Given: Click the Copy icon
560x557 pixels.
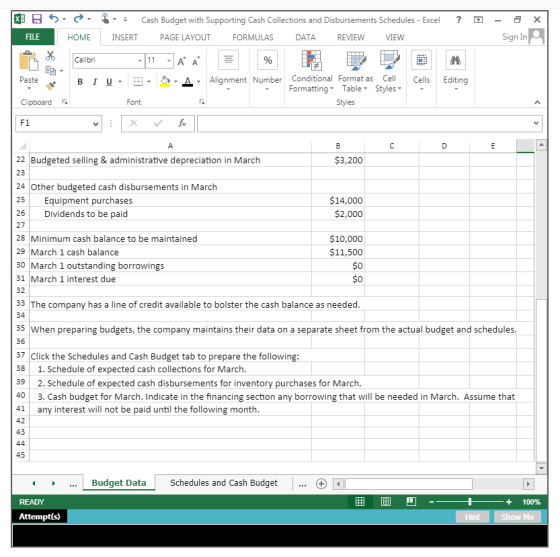Looking at the screenshot, I should (x=50, y=71).
